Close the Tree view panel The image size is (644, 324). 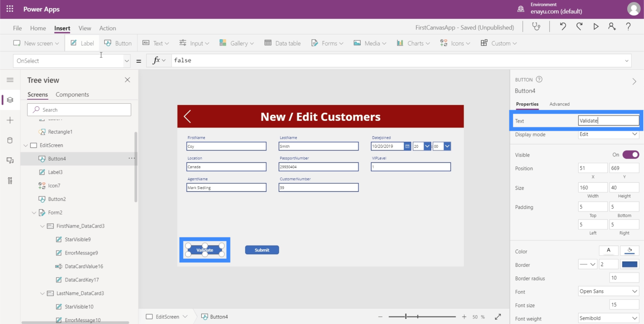coord(127,80)
